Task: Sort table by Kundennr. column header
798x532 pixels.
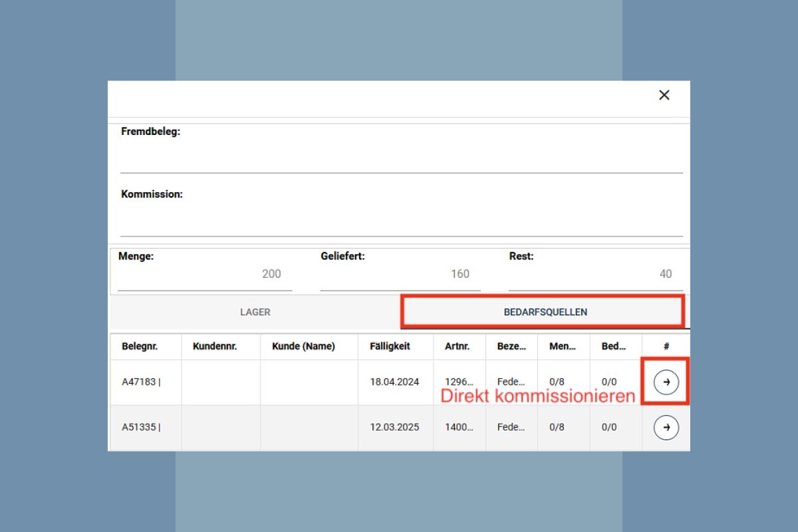Action: click(215, 346)
